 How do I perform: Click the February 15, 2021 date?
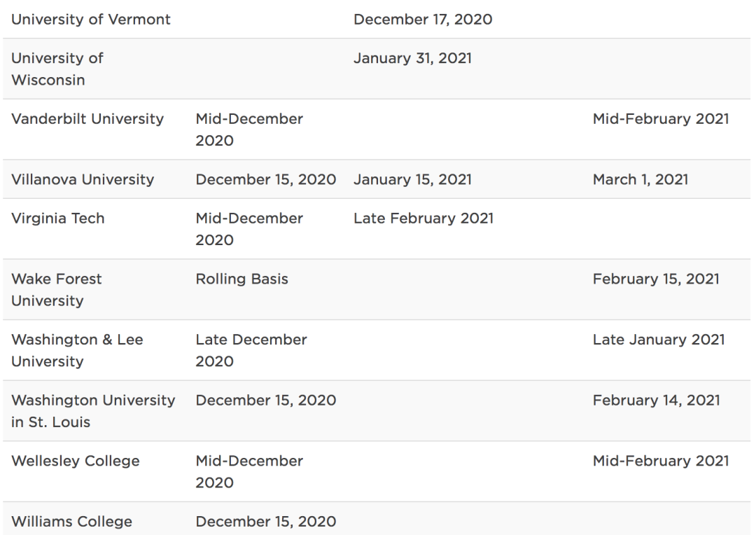click(655, 279)
